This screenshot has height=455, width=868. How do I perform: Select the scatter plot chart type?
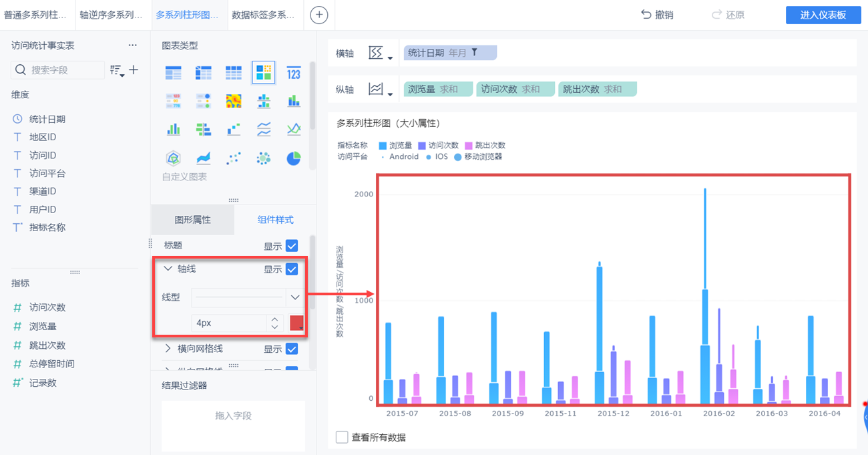coord(234,158)
